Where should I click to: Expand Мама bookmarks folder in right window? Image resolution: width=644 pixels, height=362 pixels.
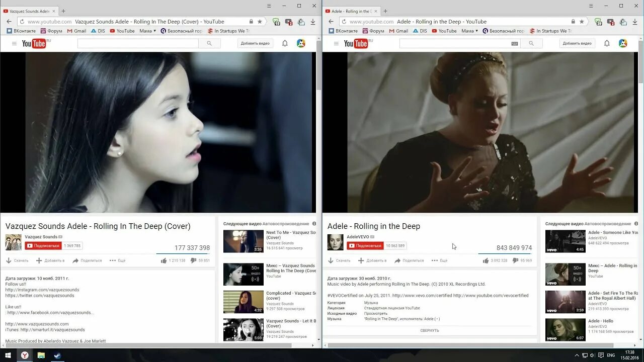[x=468, y=31]
